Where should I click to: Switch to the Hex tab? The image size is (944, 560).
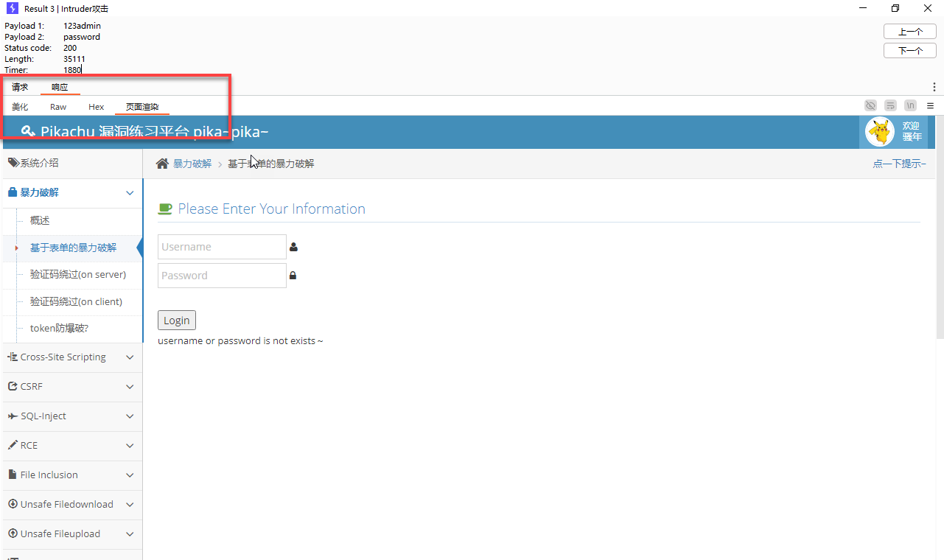[x=97, y=107]
